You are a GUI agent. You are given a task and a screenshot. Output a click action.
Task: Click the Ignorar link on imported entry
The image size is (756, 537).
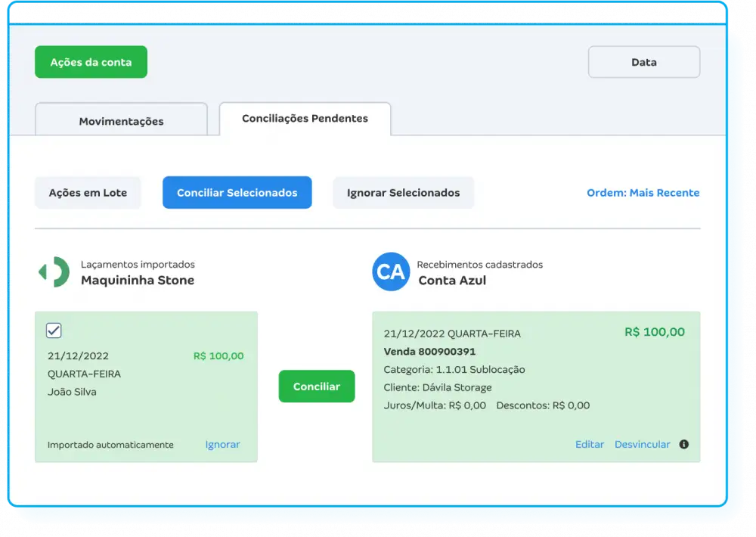(222, 445)
